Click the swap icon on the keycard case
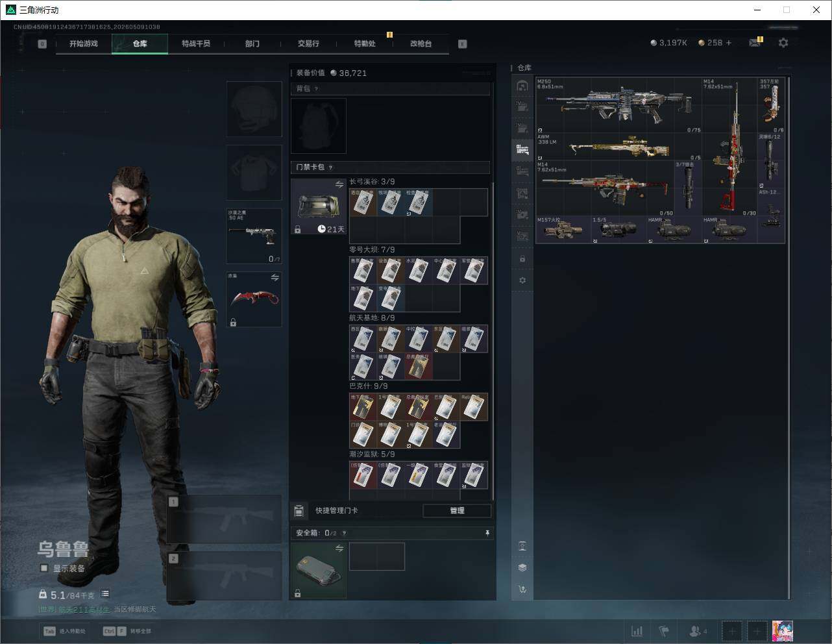This screenshot has height=644, width=832. tap(339, 185)
